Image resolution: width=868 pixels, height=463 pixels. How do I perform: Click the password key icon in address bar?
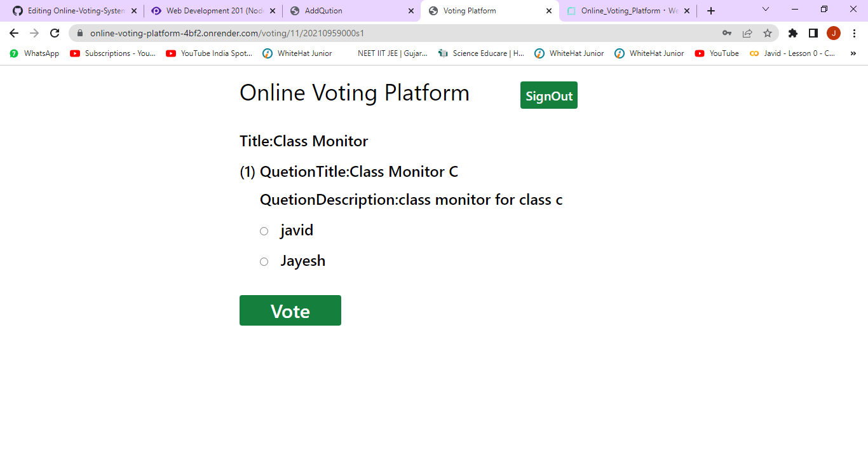point(726,32)
